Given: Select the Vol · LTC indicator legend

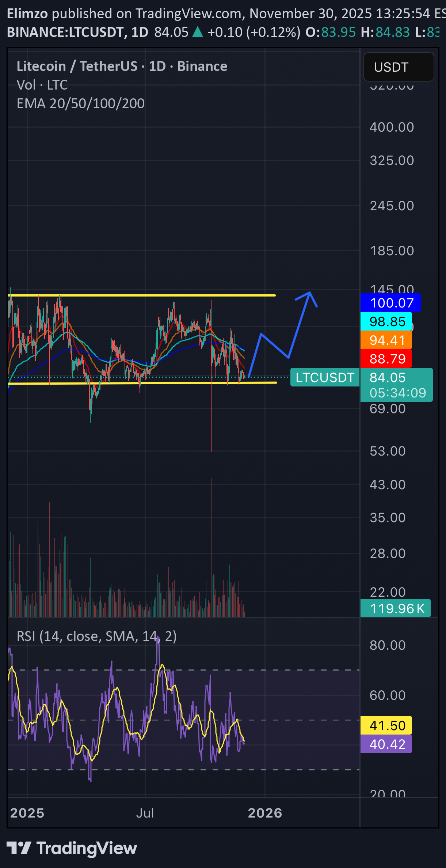Looking at the screenshot, I should pos(42,85).
